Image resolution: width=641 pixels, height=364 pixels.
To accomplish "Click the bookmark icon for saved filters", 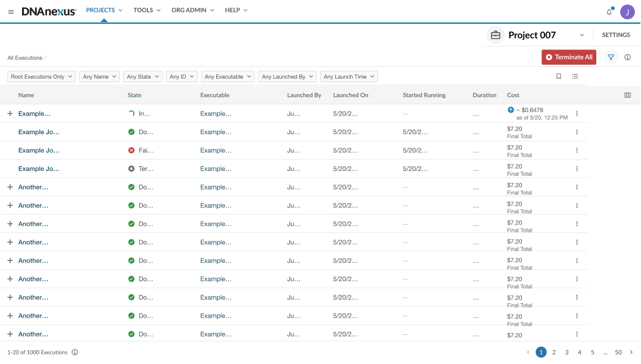I will pos(558,76).
